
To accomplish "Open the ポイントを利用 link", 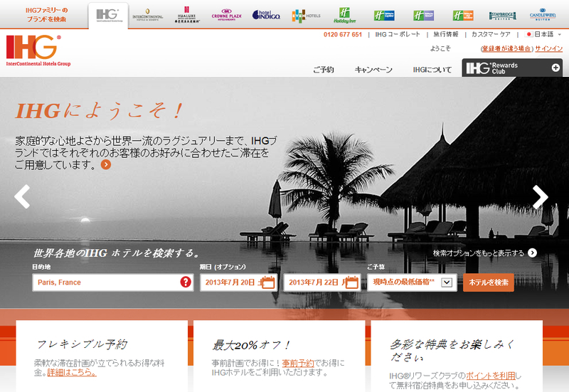I will point(490,376).
